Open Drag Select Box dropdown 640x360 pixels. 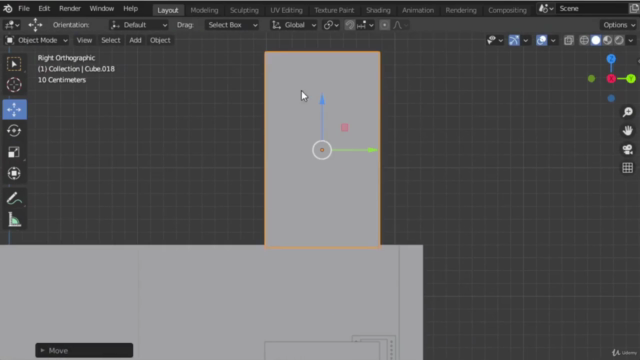click(x=232, y=25)
